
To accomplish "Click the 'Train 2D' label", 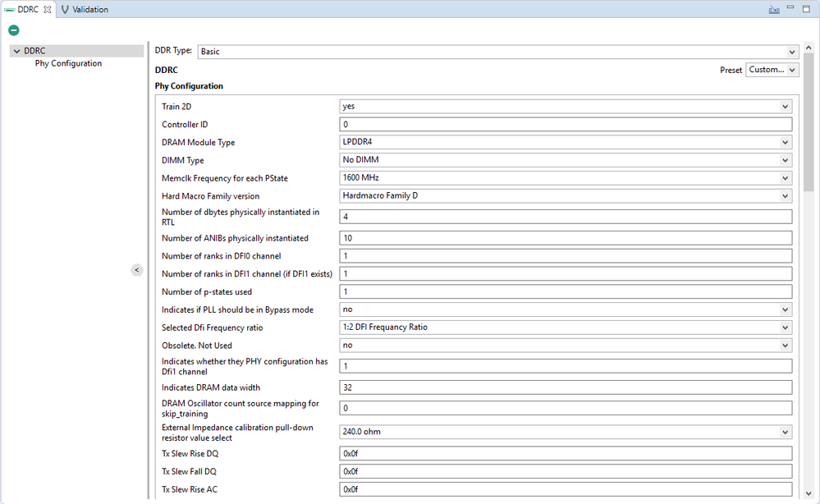I will (x=176, y=107).
